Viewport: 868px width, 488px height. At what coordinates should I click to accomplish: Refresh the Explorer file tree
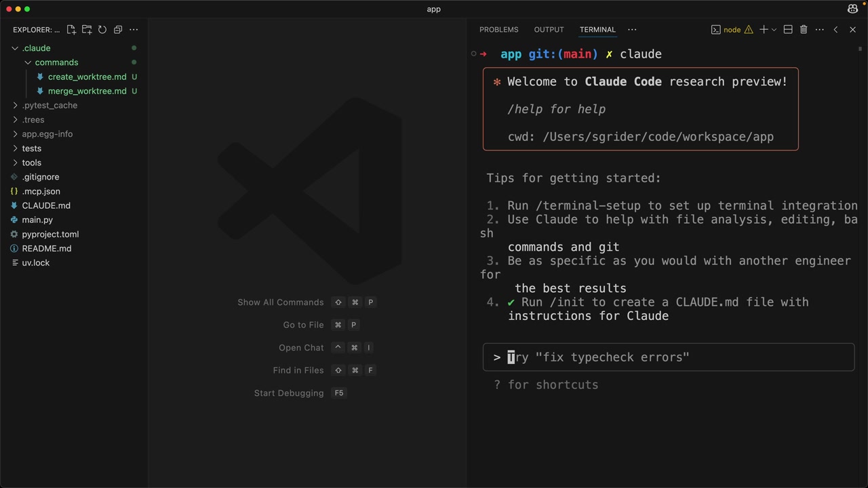102,30
